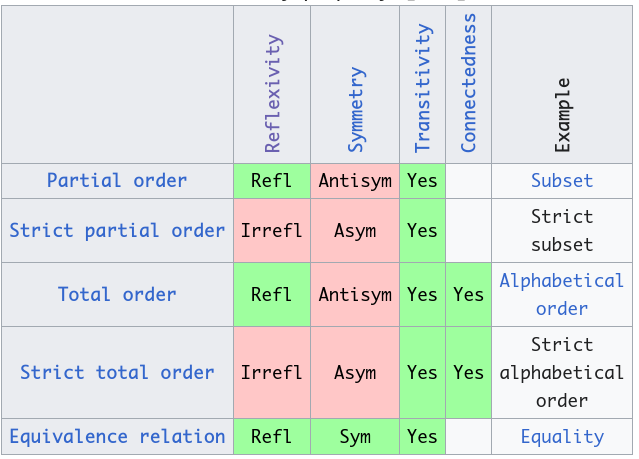The image size is (639, 459).
Task: Click the Subset example link
Action: click(562, 181)
